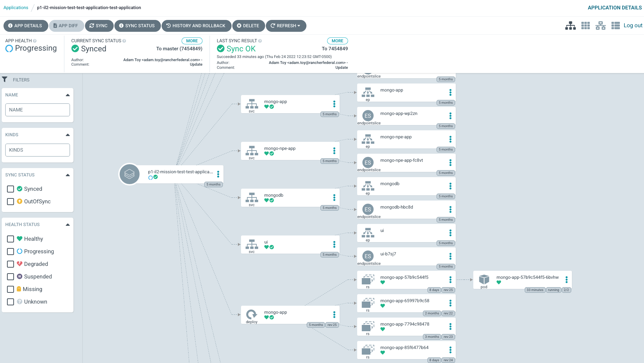
Task: Open History and Rollback
Action: (196, 26)
